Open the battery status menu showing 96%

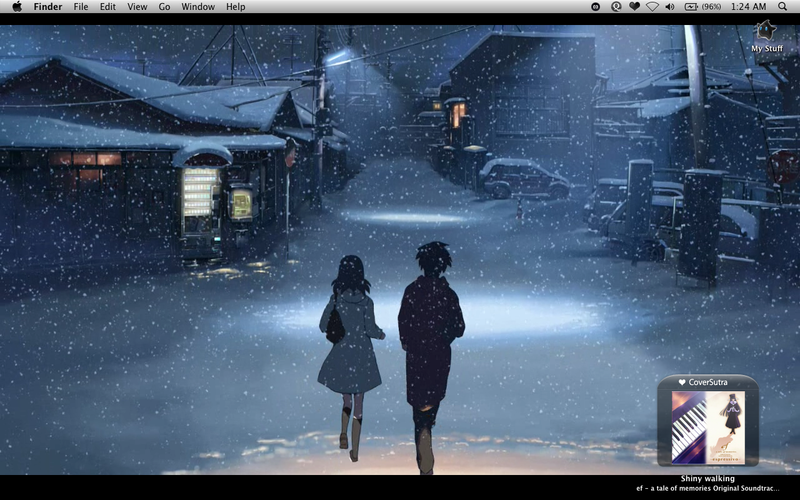point(703,7)
